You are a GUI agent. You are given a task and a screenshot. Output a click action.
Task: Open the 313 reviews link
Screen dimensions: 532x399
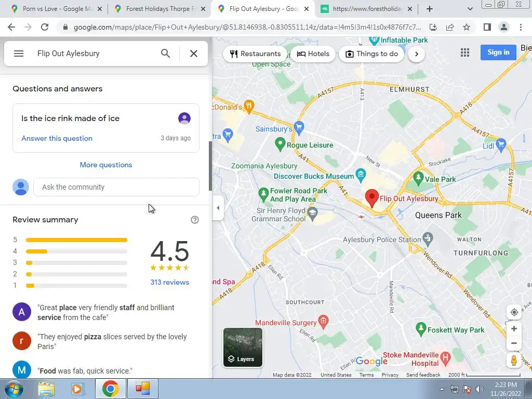tap(170, 282)
